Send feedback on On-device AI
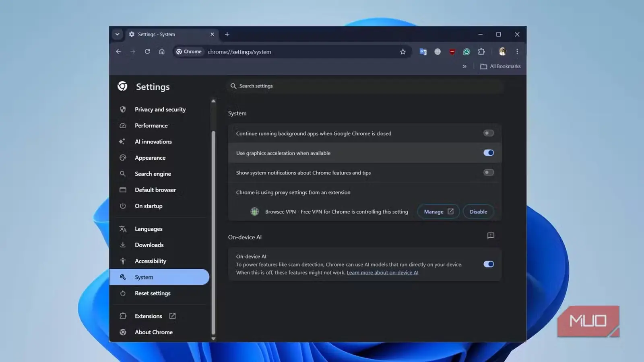The image size is (644, 362). (x=491, y=236)
